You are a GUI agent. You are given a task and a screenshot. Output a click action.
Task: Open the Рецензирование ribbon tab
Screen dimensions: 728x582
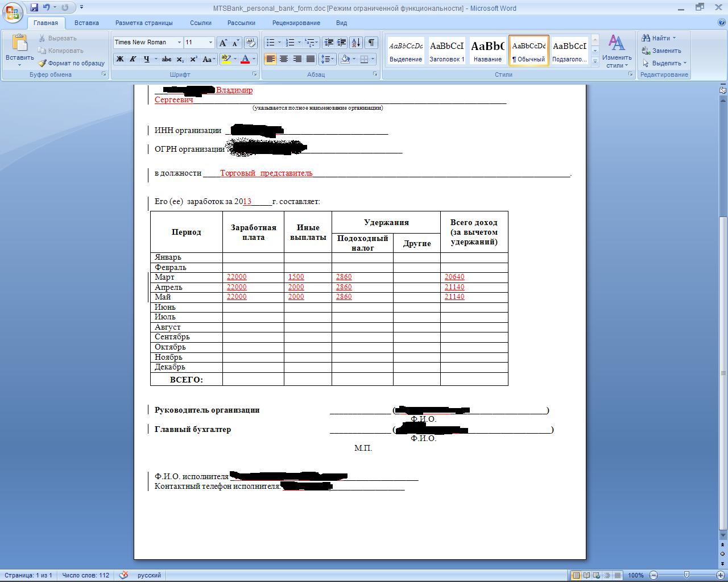point(296,23)
